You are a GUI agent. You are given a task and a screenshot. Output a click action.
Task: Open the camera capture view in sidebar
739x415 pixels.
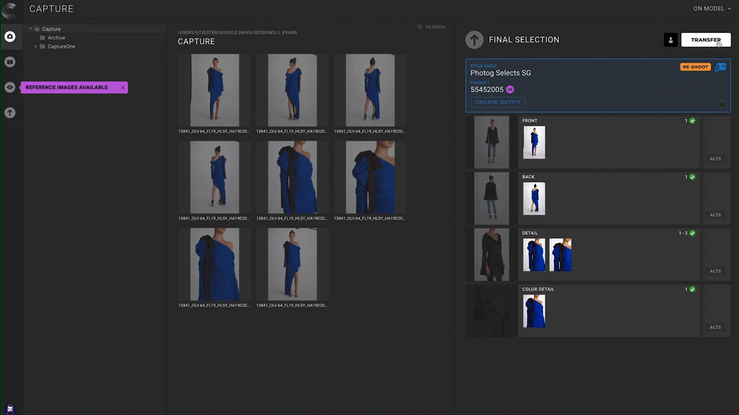coord(10,36)
